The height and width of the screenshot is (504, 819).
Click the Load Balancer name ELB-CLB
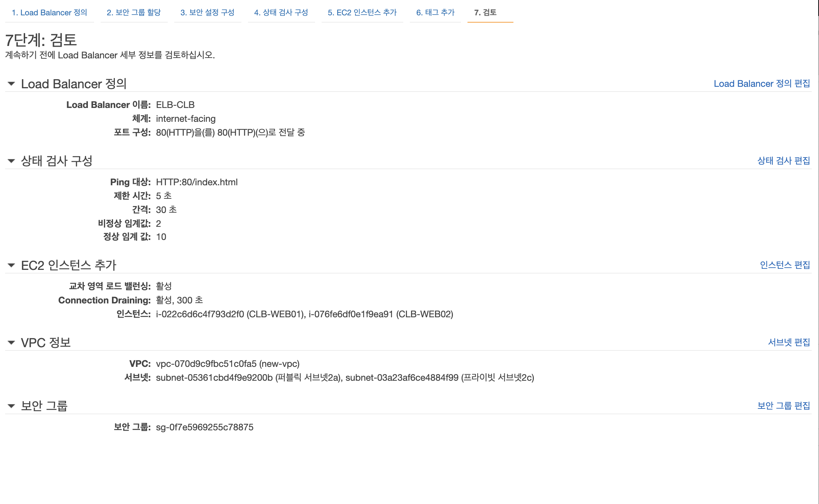(175, 105)
